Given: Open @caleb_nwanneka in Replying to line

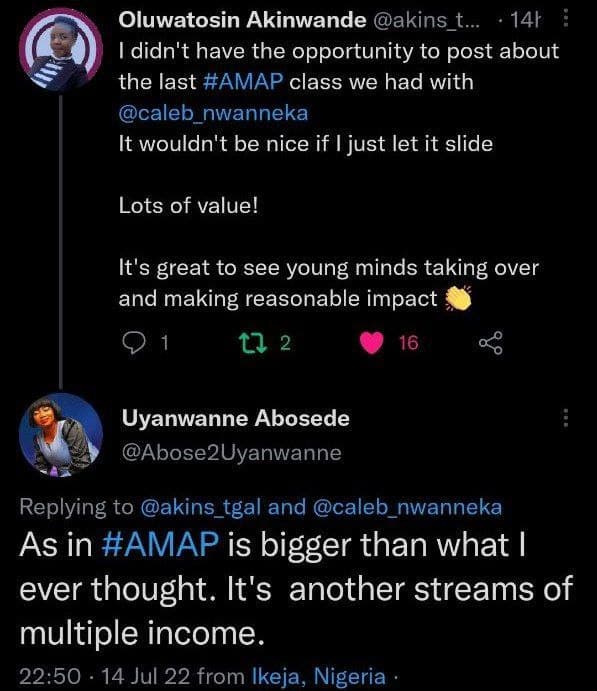Looking at the screenshot, I should pos(407,507).
